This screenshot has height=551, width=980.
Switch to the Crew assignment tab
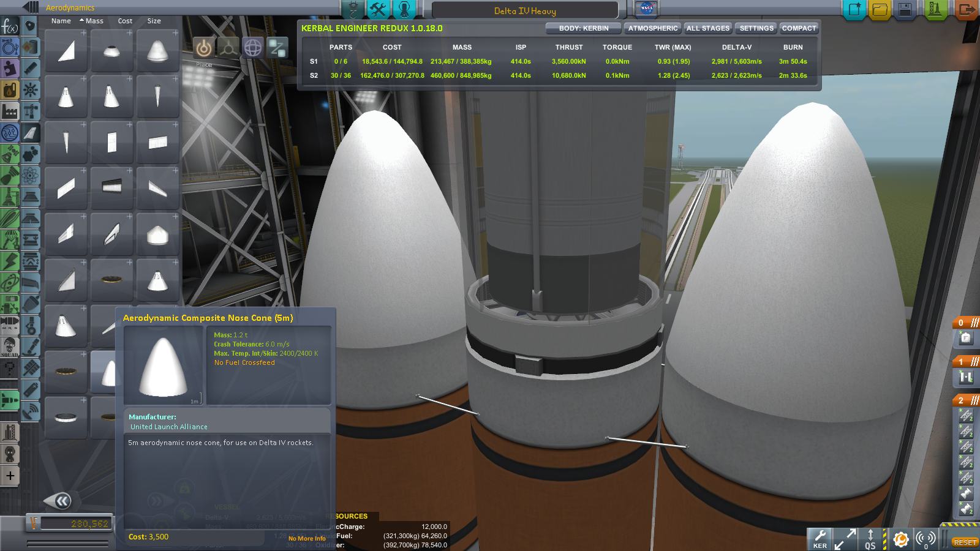(x=404, y=9)
